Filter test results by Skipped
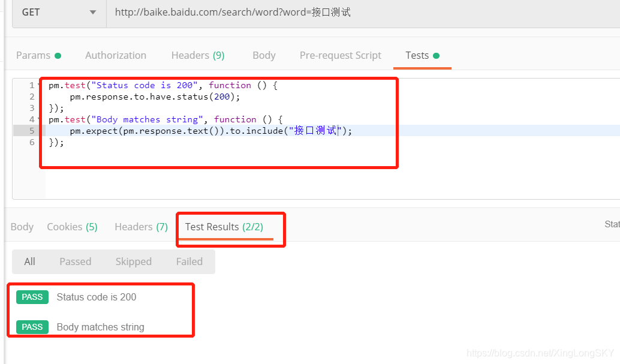This screenshot has width=620, height=364. (134, 261)
